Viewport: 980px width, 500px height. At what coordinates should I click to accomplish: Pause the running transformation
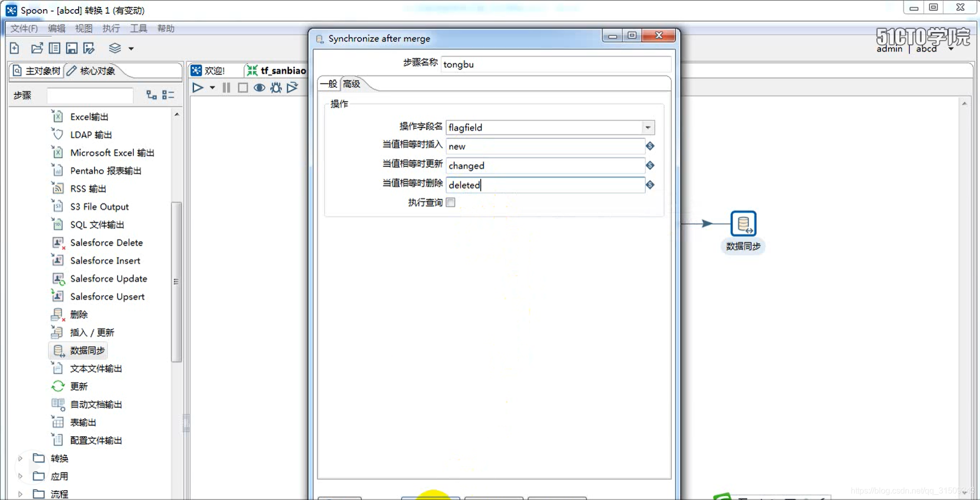tap(226, 88)
